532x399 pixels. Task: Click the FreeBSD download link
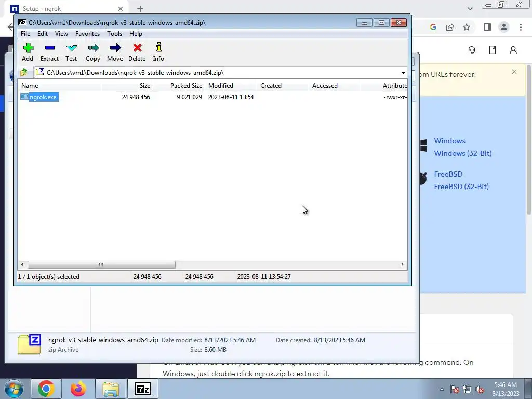(x=448, y=174)
